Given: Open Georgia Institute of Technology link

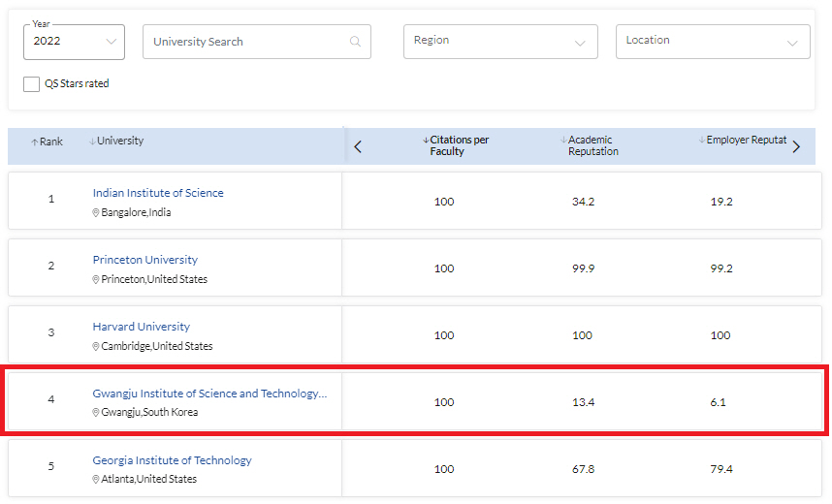Looking at the screenshot, I should pos(173,460).
